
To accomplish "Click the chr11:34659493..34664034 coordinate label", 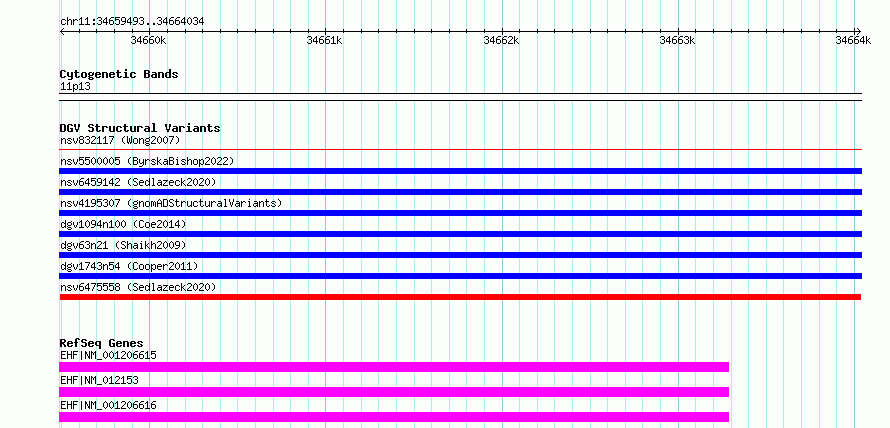I will (132, 22).
